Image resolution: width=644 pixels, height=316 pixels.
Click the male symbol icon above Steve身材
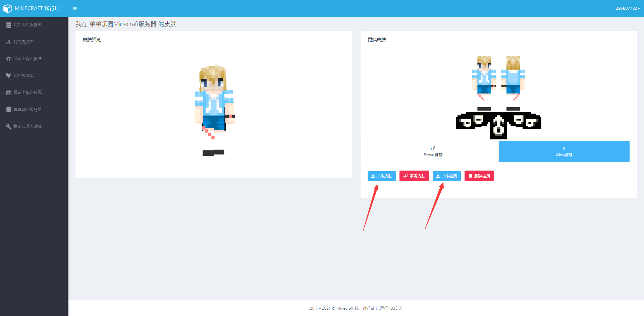[433, 148]
